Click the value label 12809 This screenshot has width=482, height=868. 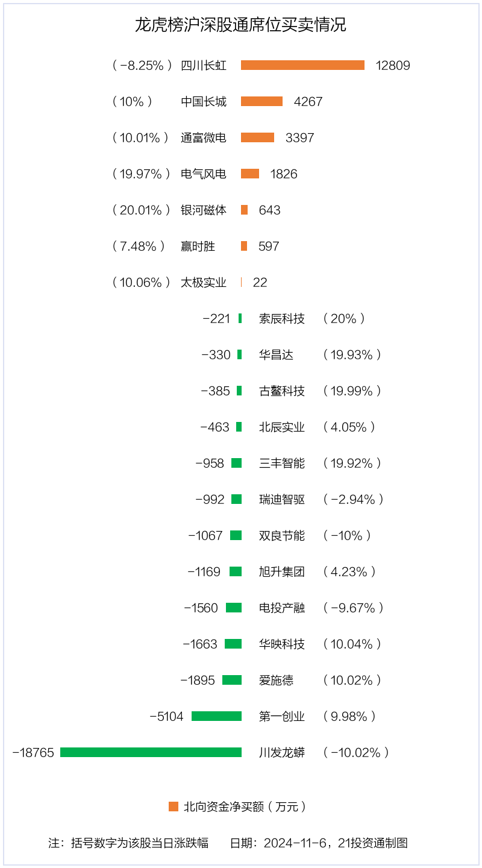(x=393, y=66)
